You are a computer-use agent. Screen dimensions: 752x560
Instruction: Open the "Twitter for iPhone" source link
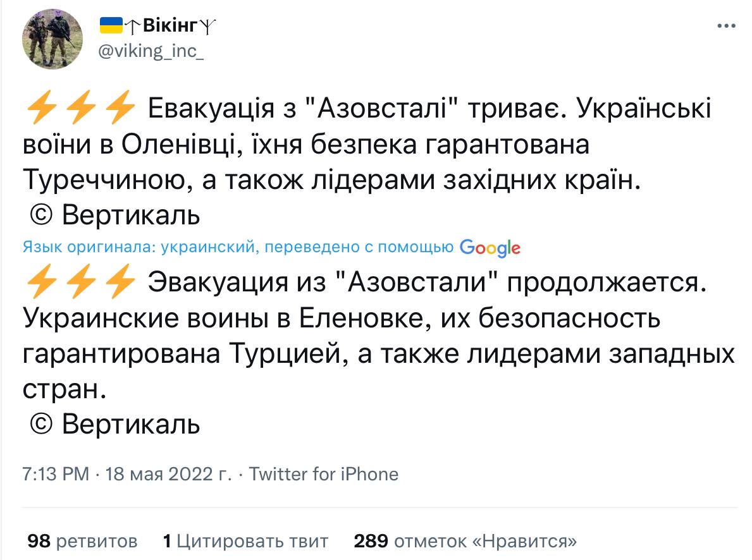(x=324, y=473)
